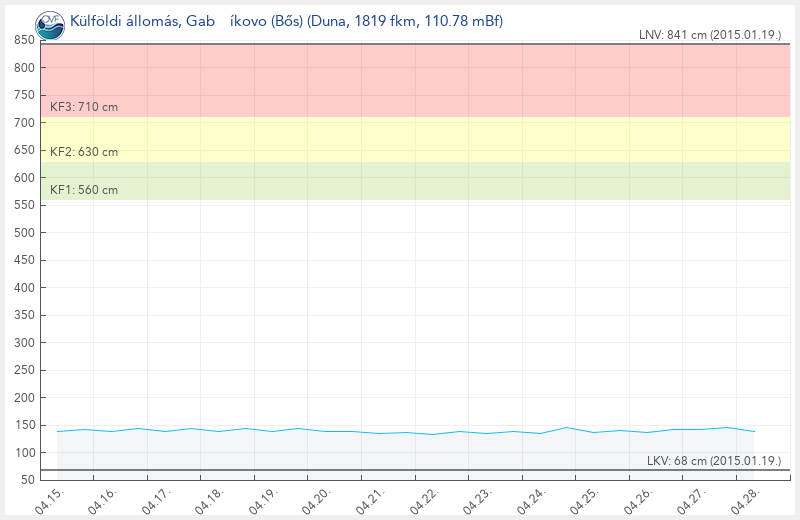Click the blue water level line's right end
This screenshot has height=520, width=800.
click(753, 431)
